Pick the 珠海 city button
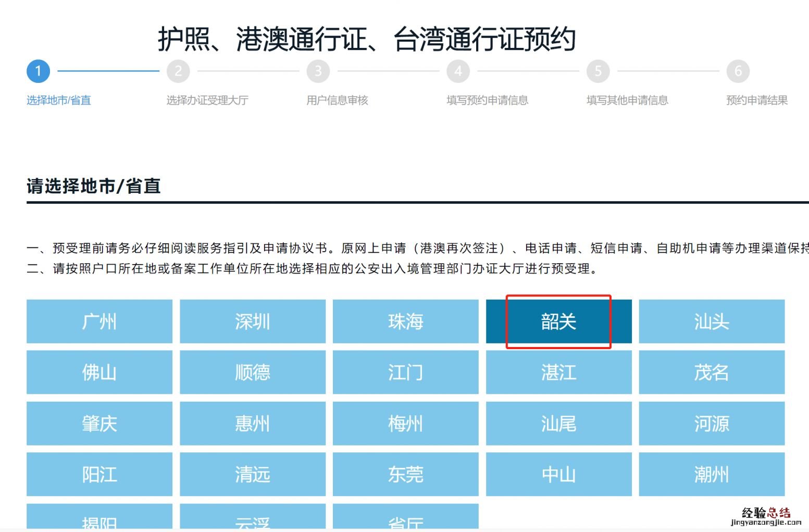The width and height of the screenshot is (809, 532). pos(405,321)
